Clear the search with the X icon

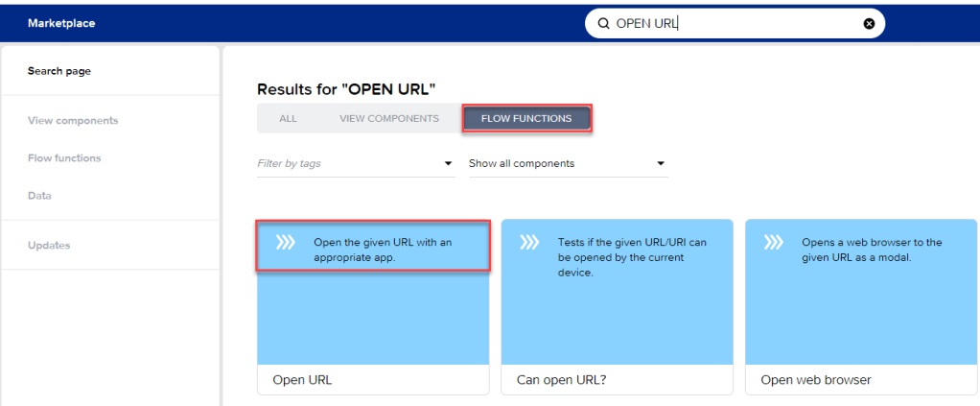[869, 24]
